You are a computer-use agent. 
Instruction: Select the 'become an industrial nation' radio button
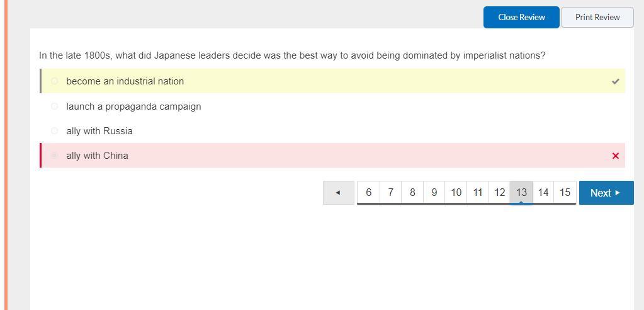point(54,81)
